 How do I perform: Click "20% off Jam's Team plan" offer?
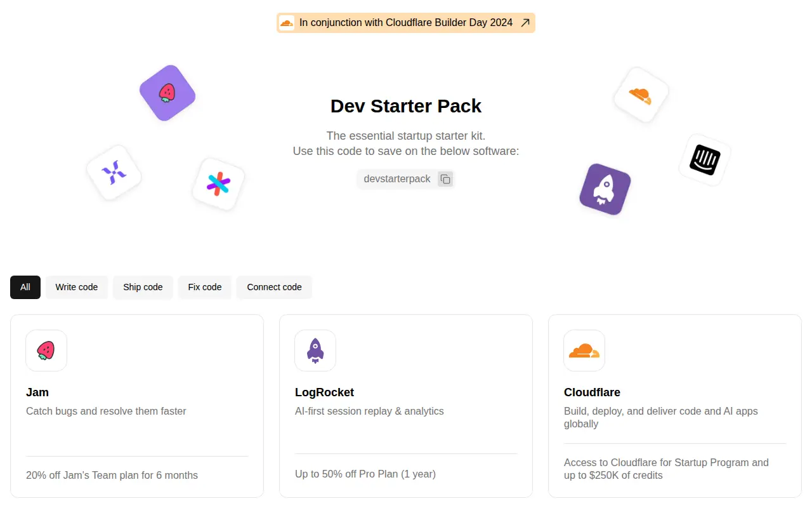coord(112,475)
